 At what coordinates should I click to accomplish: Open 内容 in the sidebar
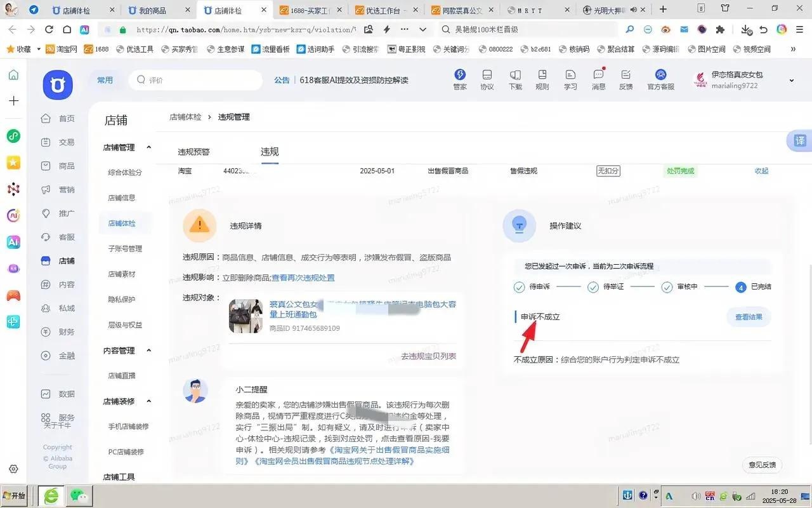[58, 284]
